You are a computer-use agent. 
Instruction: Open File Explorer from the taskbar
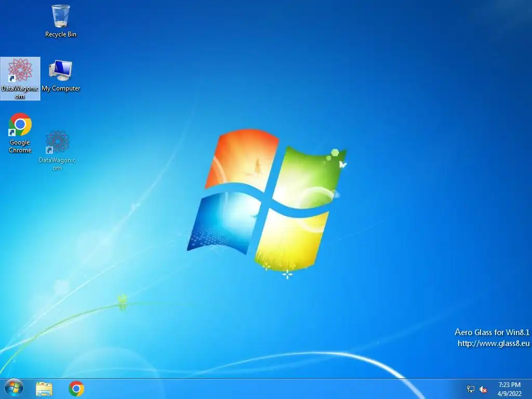(x=44, y=389)
